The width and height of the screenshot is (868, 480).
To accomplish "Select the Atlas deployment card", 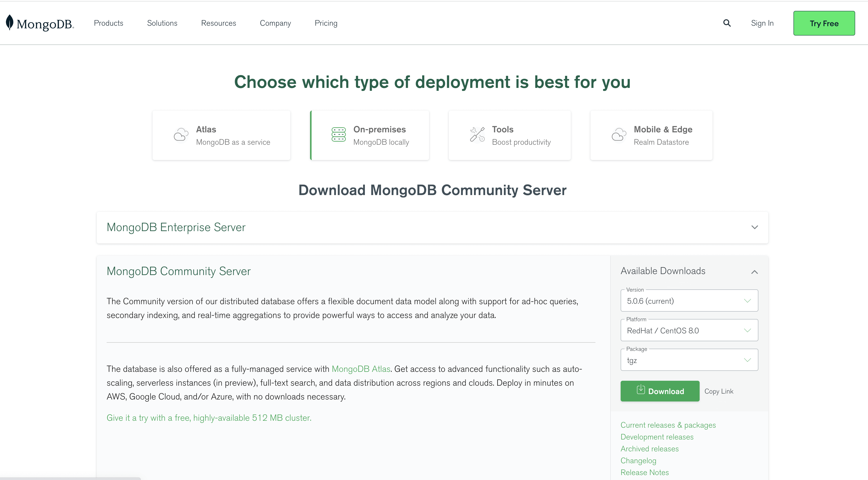I will (221, 135).
